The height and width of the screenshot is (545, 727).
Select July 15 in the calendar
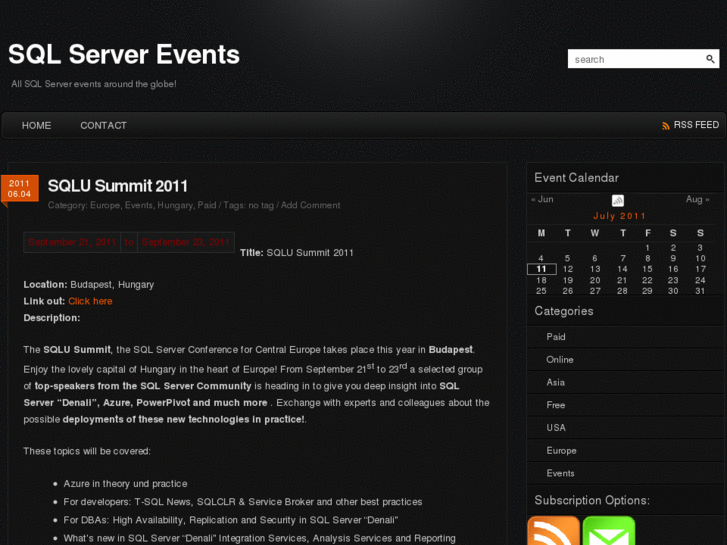(x=647, y=269)
